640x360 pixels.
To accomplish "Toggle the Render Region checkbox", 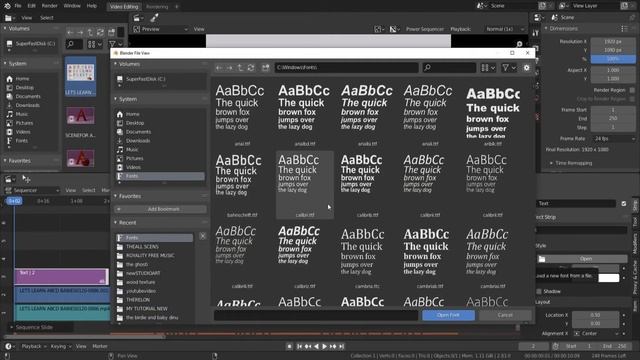I will point(632,90).
